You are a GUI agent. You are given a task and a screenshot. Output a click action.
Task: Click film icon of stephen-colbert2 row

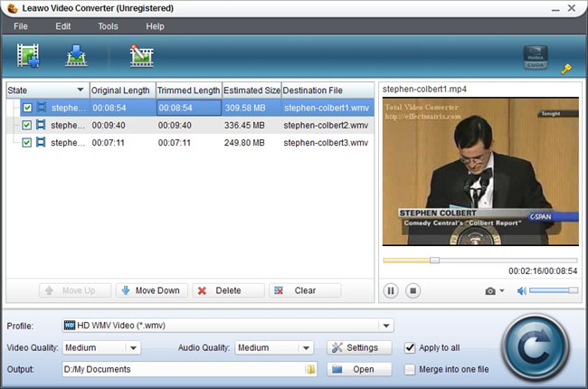tap(41, 125)
